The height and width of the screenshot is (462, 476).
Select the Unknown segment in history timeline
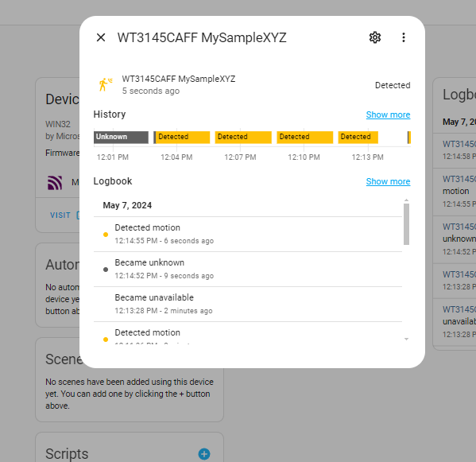(121, 138)
